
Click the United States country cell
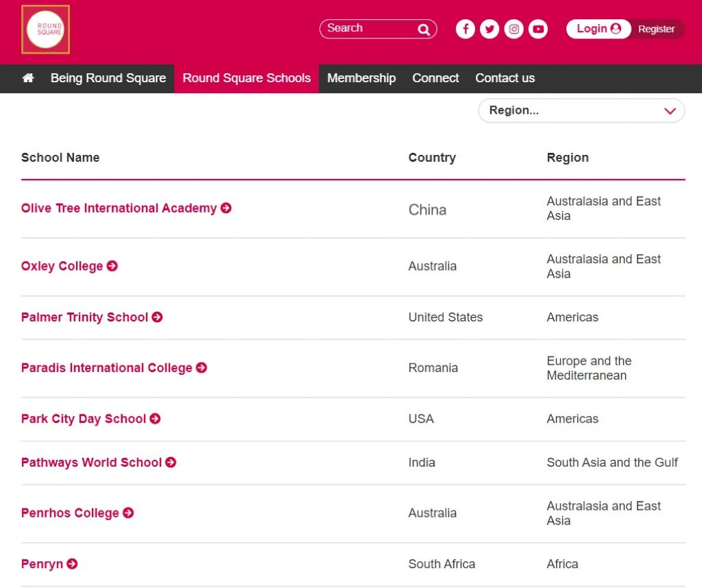pos(446,317)
